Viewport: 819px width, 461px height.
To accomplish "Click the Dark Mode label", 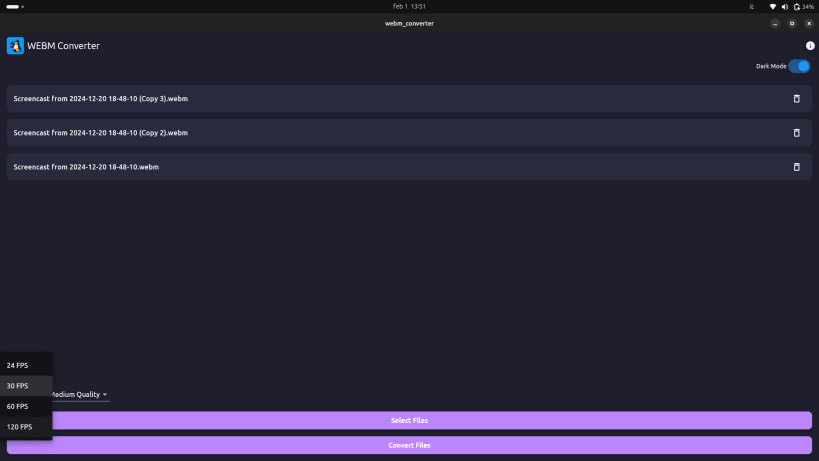I will [771, 66].
